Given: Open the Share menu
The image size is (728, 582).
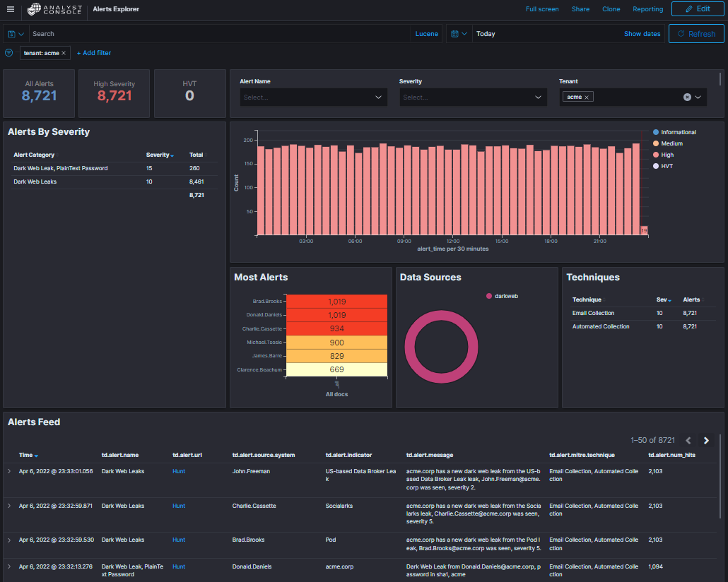Looking at the screenshot, I should coord(580,9).
